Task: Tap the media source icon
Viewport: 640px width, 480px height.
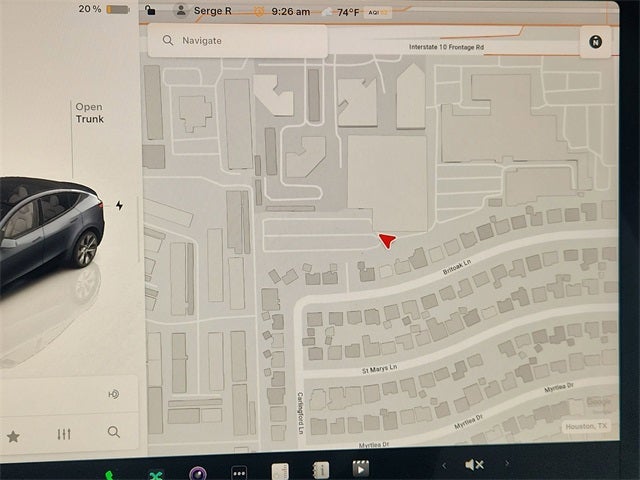Action: tap(113, 394)
